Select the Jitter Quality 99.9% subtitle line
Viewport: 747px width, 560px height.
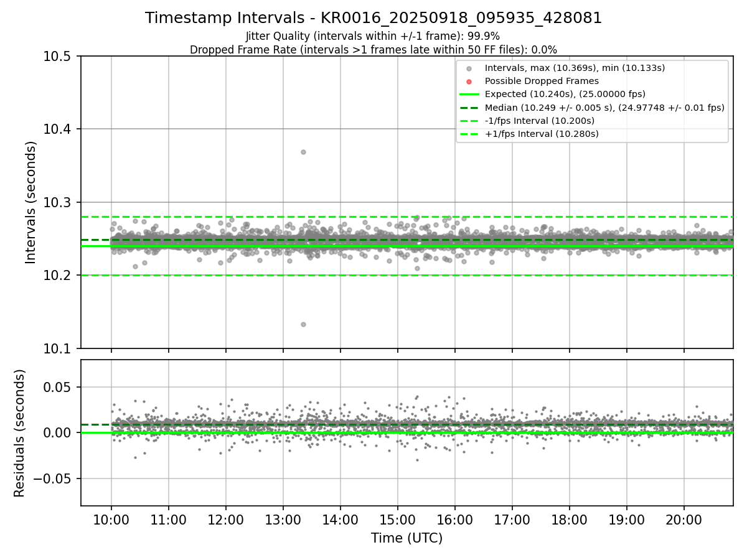[373, 37]
